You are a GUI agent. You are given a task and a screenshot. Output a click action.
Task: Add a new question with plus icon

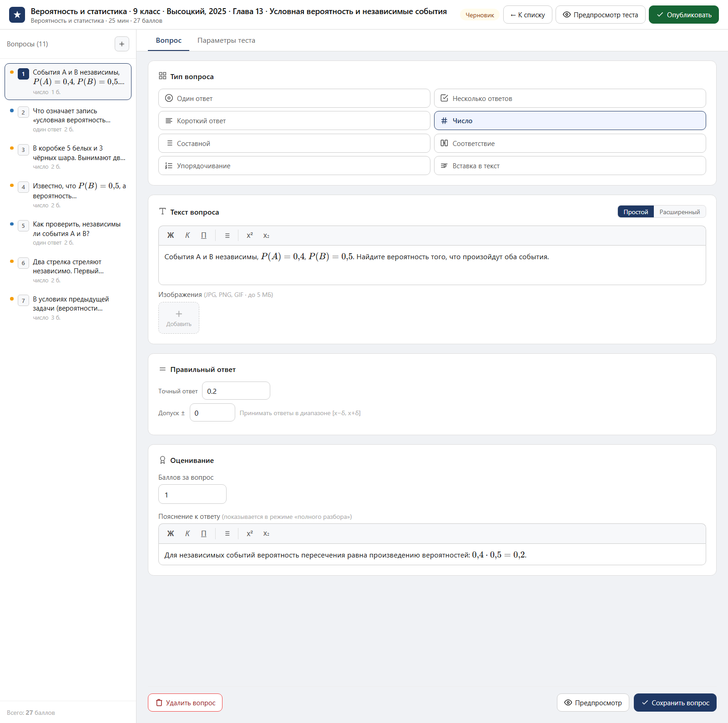pos(121,44)
